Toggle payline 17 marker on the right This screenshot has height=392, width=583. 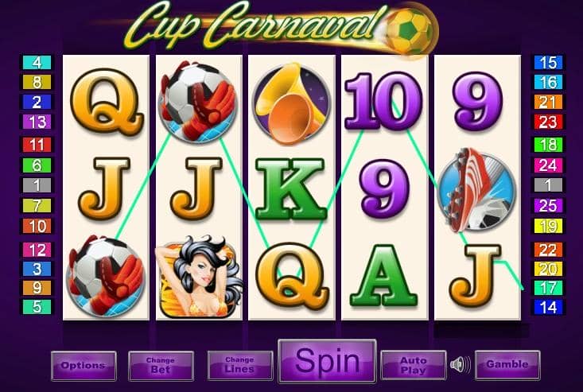[549, 288]
